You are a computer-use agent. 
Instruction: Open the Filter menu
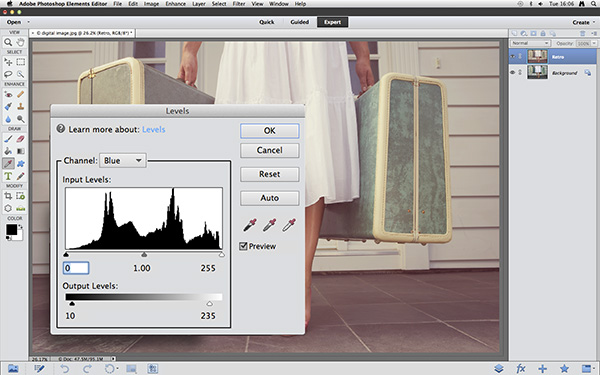pos(239,4)
